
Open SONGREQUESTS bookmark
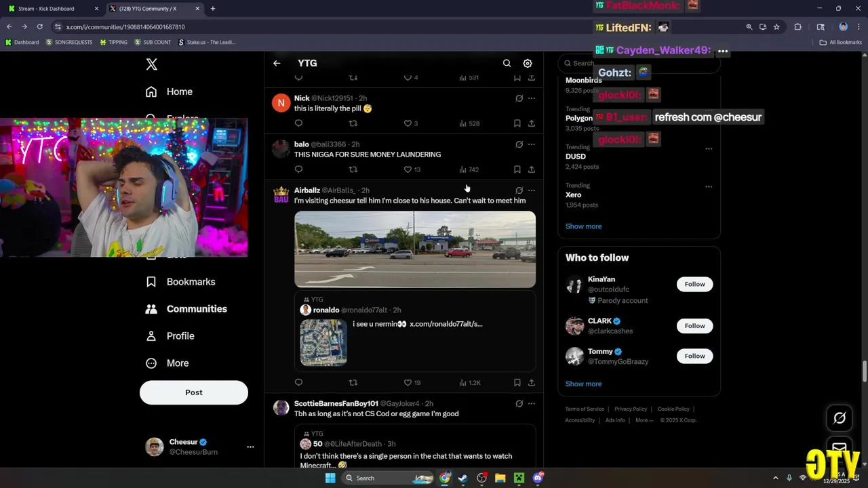[x=68, y=42]
